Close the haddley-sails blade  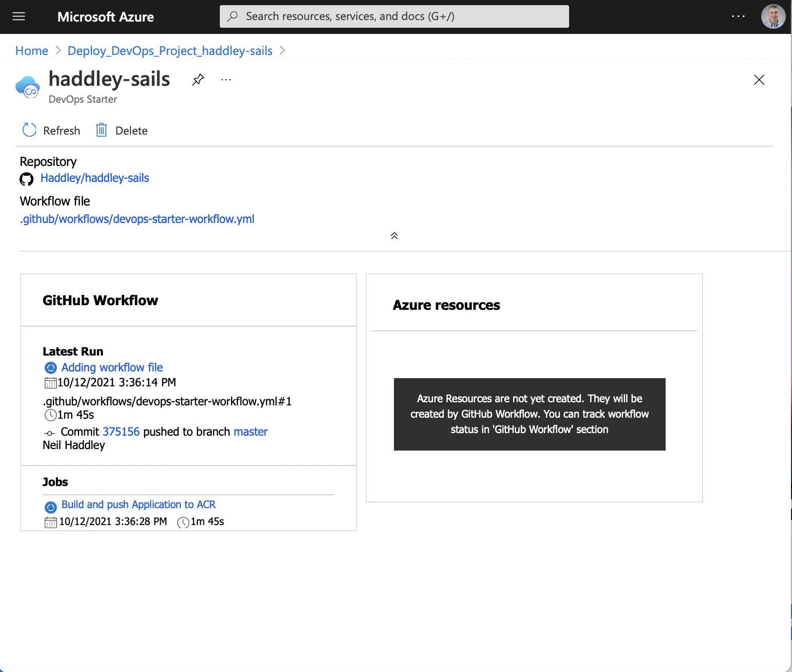(x=759, y=80)
